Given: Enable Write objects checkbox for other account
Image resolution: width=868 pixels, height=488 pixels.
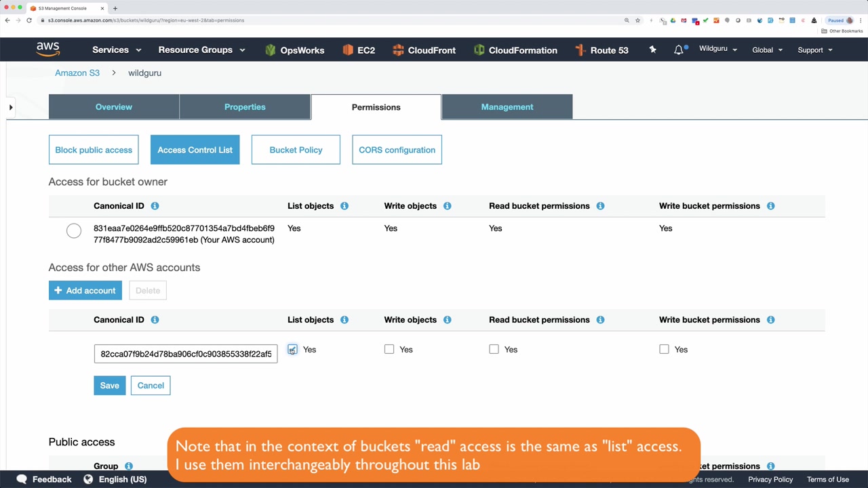Looking at the screenshot, I should click(389, 349).
